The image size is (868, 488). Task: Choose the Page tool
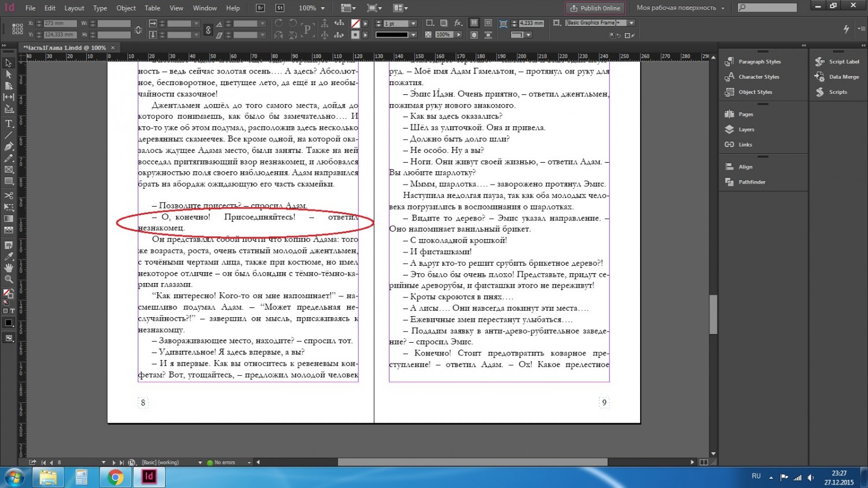coord(9,86)
